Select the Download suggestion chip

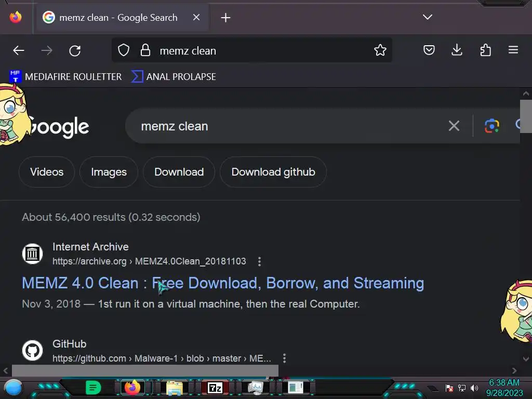(x=179, y=172)
